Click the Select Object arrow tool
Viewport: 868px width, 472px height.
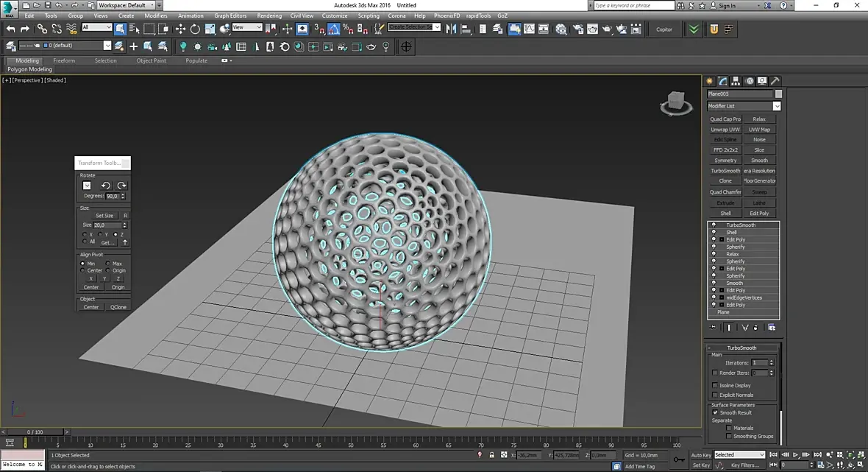pyautogui.click(x=120, y=29)
